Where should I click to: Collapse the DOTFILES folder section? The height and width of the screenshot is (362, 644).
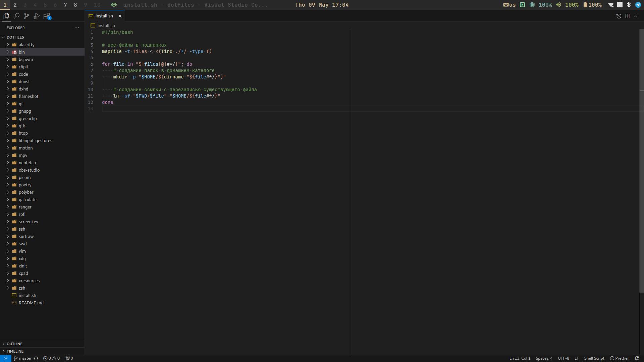42,37
